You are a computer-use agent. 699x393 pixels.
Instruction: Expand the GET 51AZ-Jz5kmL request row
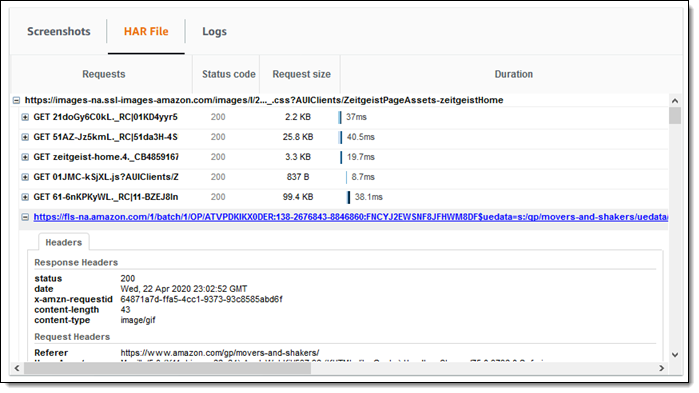(25, 137)
